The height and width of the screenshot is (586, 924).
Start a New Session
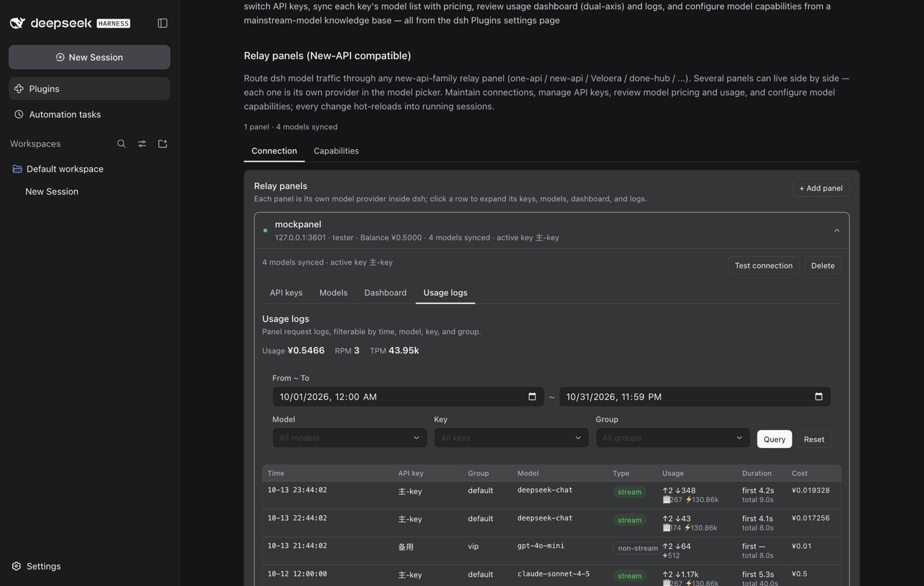click(x=89, y=57)
